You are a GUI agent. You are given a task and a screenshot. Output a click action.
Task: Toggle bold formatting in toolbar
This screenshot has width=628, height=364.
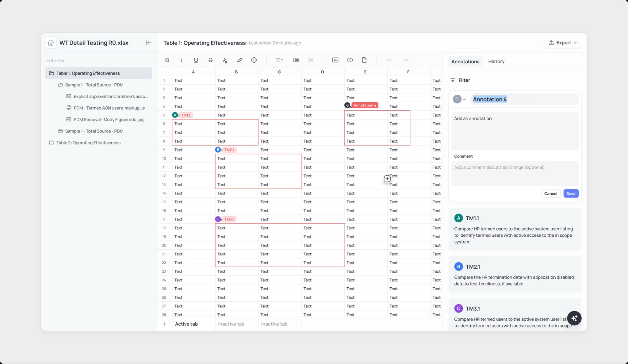pos(167,60)
